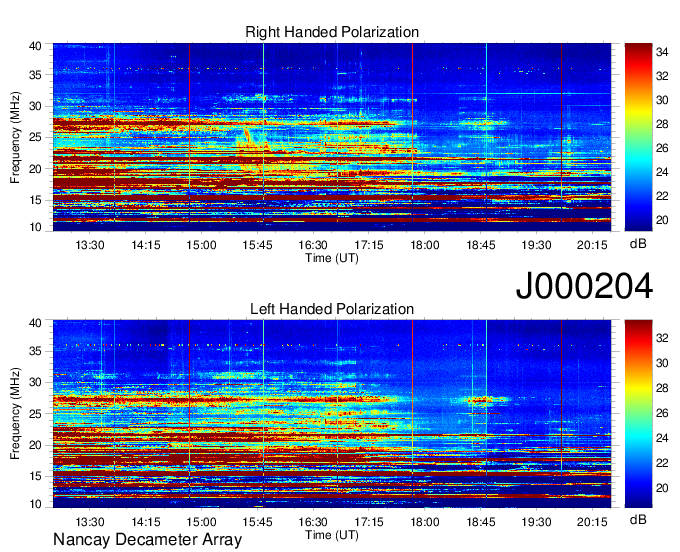The height and width of the screenshot is (552, 680).
Task: Click the Right Handed plot's dB color bar
Action: tap(638, 137)
